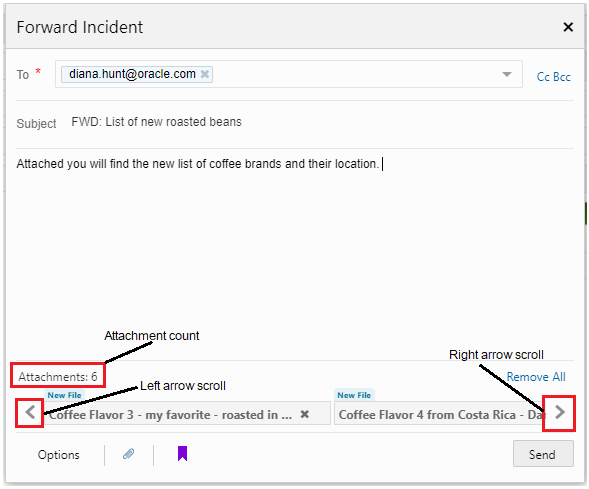Click the purple bookmark icon

pos(182,453)
